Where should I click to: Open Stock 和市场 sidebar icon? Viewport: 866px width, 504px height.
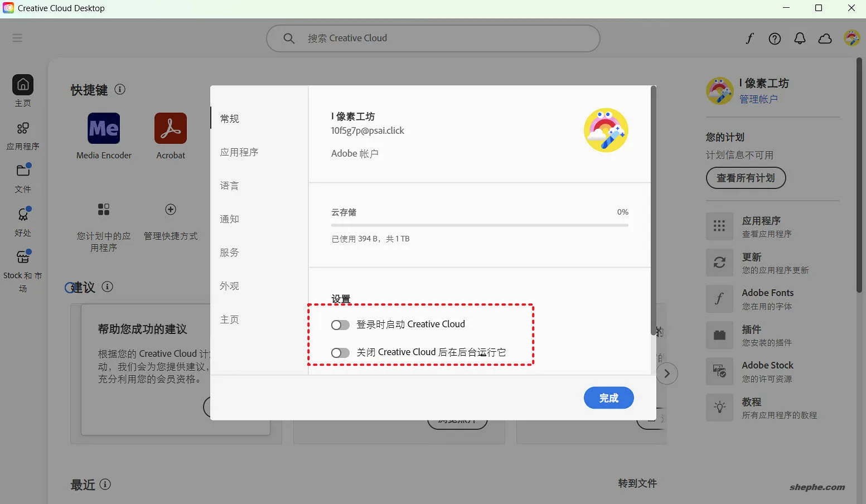[x=23, y=256]
